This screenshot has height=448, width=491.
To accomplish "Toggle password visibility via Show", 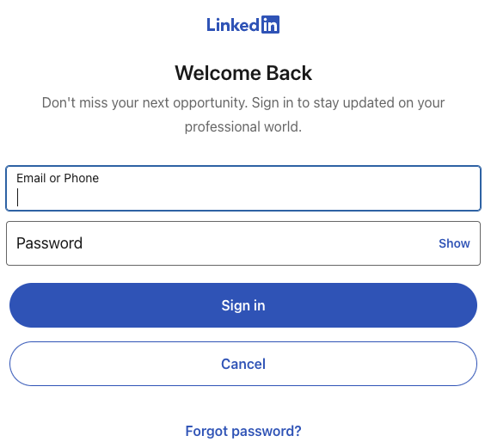I will 454,243.
